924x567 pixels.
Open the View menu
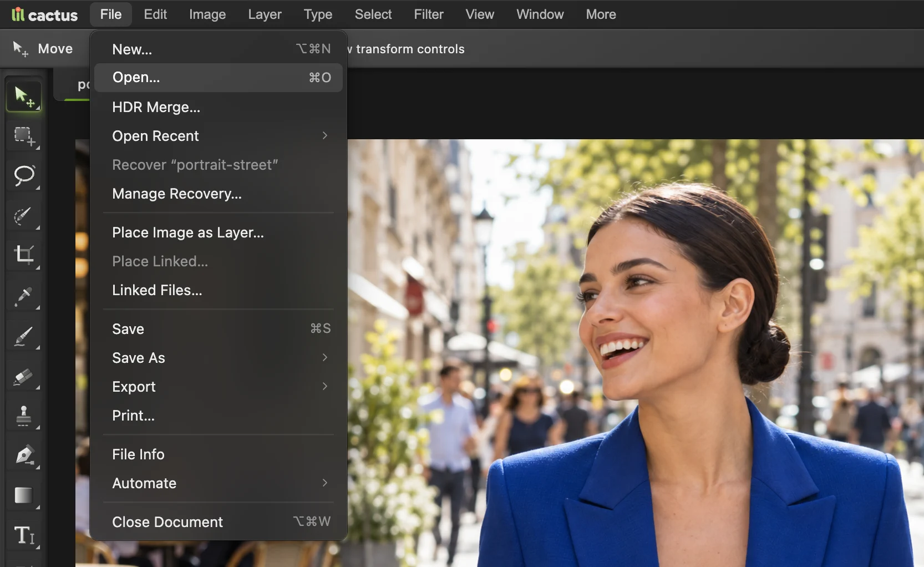480,14
